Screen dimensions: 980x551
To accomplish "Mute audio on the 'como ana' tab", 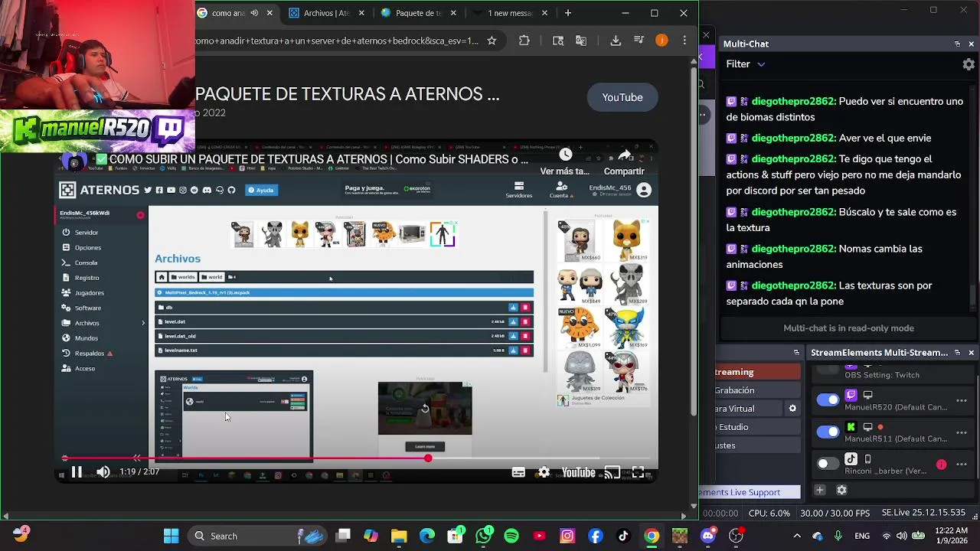I will pos(253,13).
